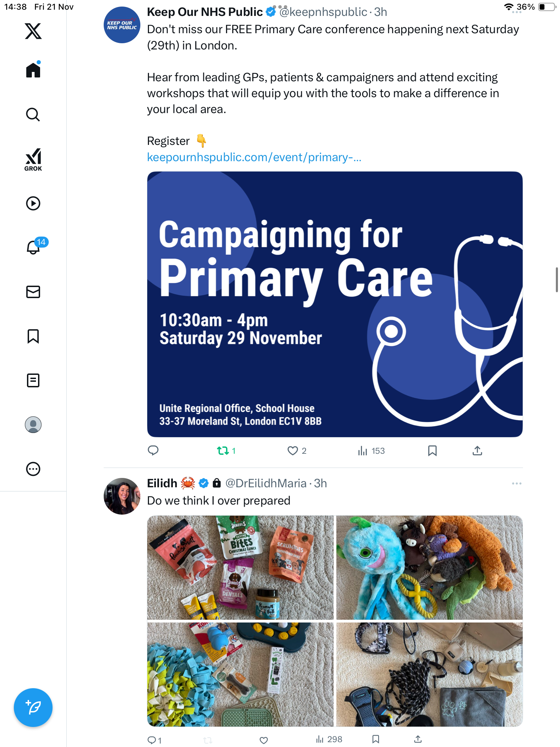560x747 pixels.
Task: Open more options on Eilidh's post
Action: (516, 483)
